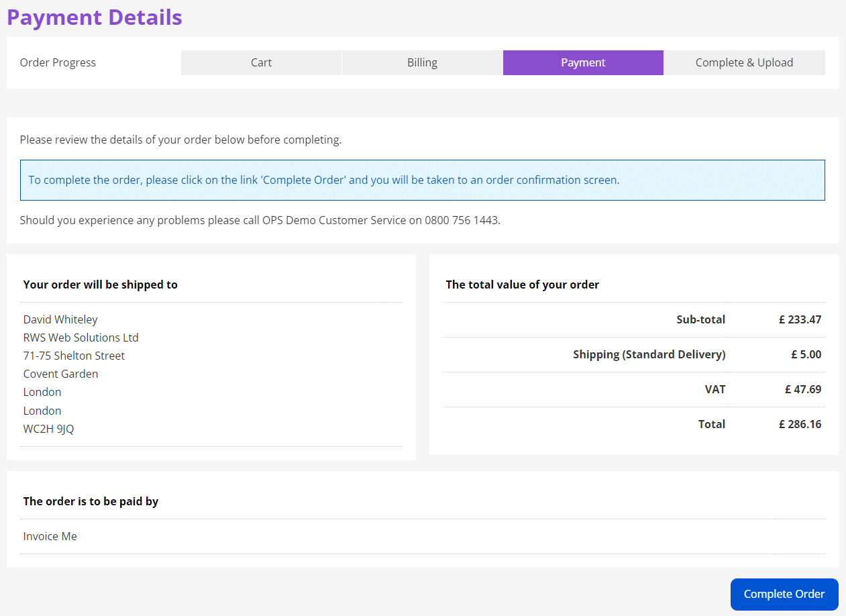Click the WC2H 9JQ postcode
The width and height of the screenshot is (846, 616).
point(48,429)
